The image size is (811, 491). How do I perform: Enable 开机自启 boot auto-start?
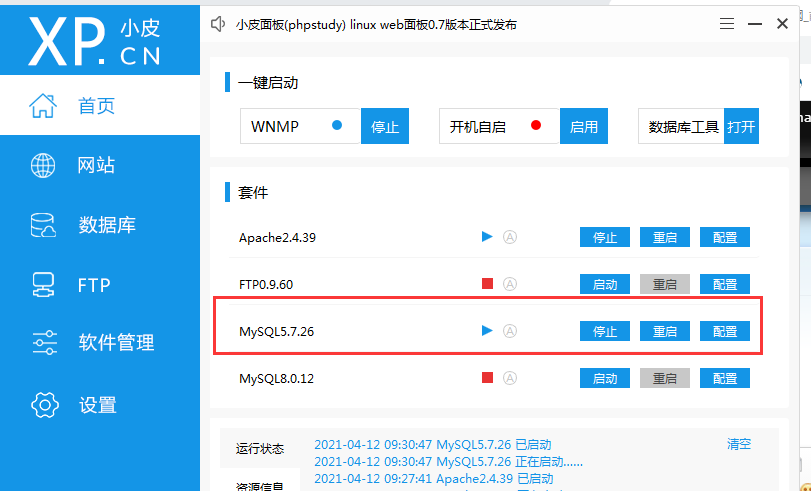[584, 126]
